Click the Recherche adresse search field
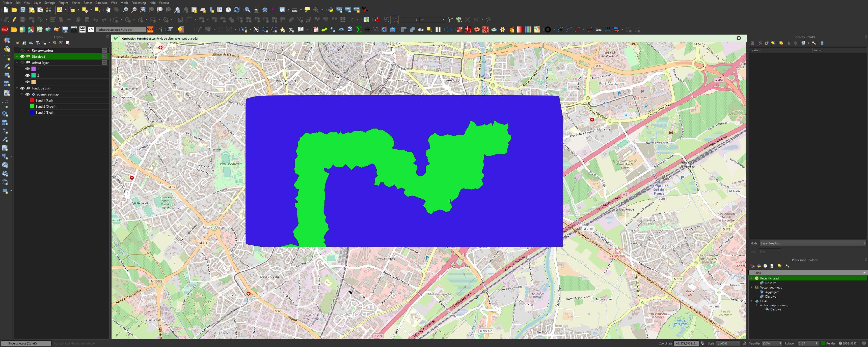Viewport: 868px width, 347px height. pos(121,30)
